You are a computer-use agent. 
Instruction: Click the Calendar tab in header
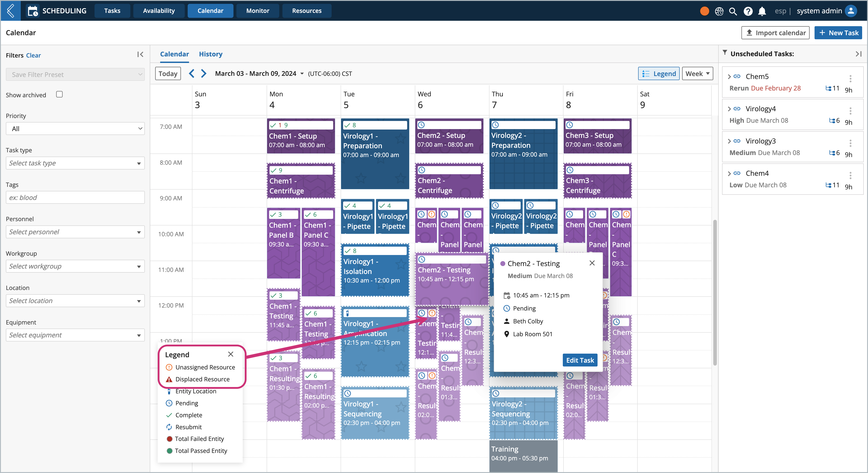pos(210,10)
